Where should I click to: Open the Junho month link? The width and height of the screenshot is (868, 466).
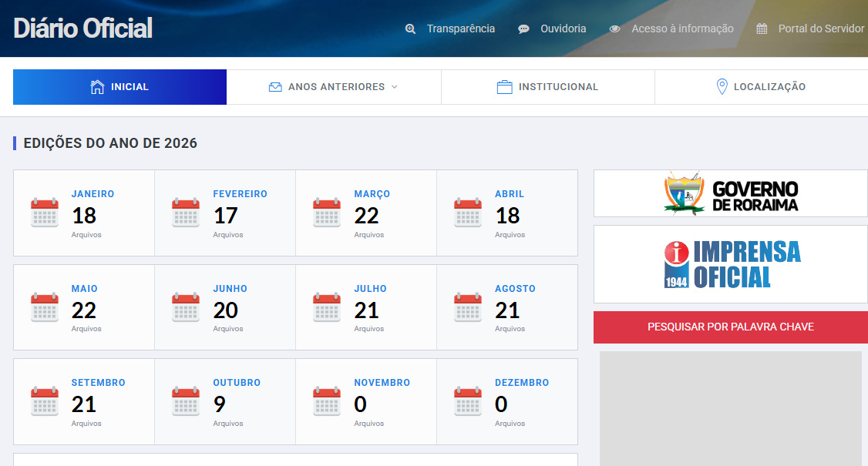[230, 289]
